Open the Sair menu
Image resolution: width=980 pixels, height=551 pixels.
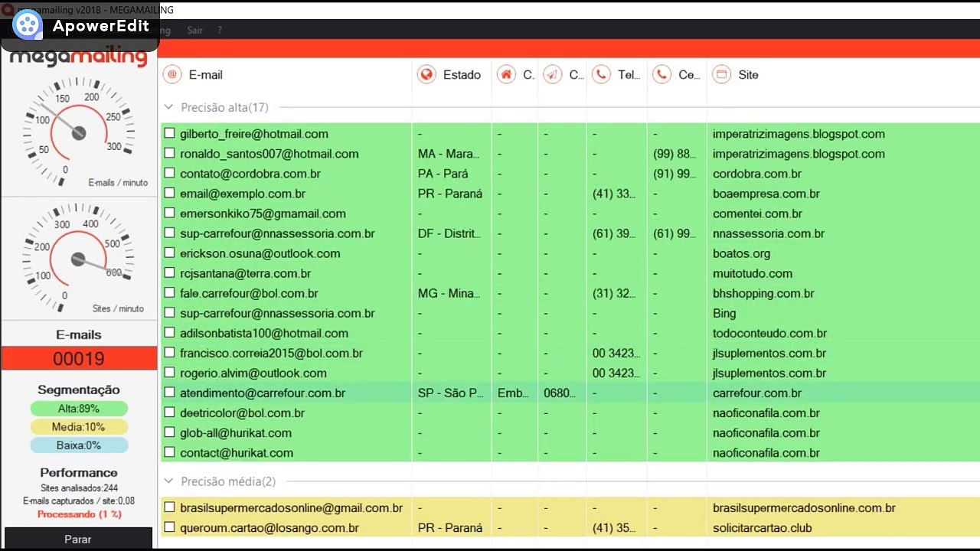(194, 30)
